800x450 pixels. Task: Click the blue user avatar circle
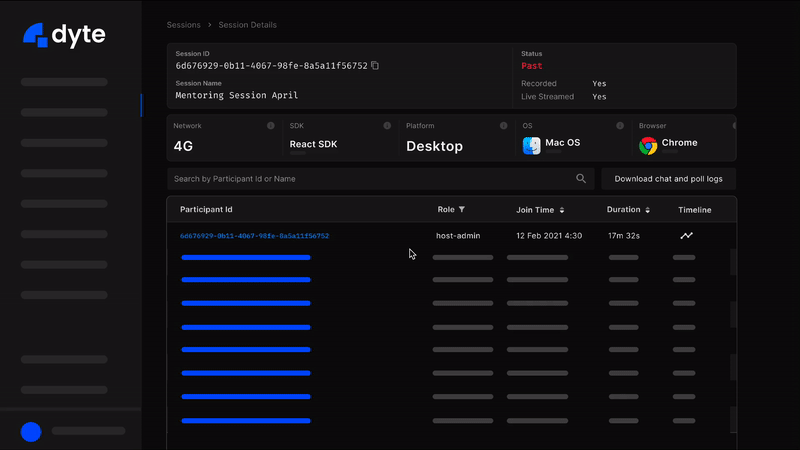pyautogui.click(x=31, y=431)
